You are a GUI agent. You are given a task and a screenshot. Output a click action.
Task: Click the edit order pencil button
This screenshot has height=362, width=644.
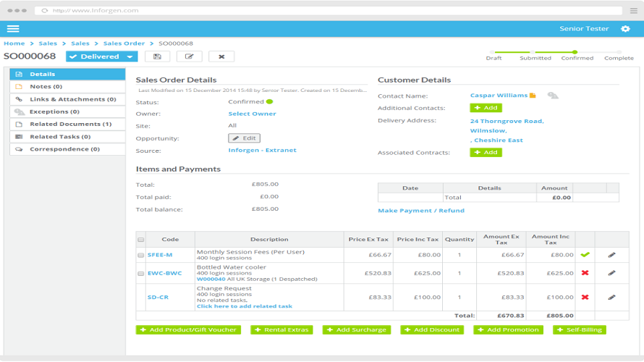pos(190,56)
